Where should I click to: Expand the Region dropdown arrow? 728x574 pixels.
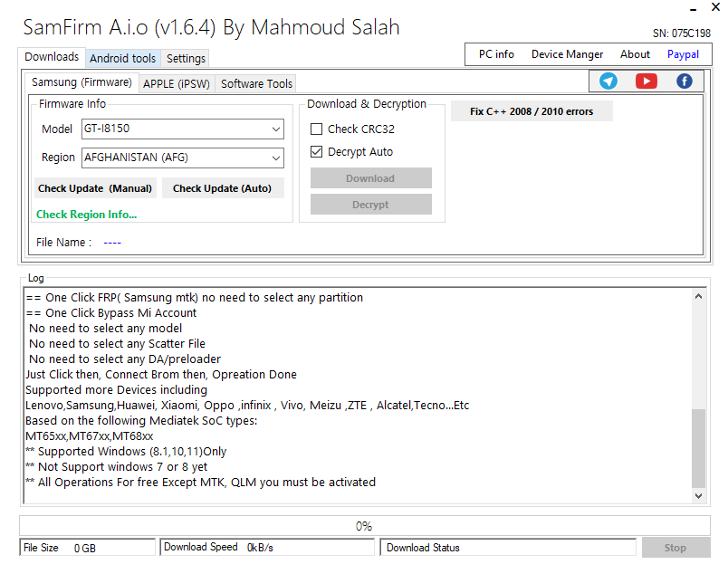pos(276,158)
